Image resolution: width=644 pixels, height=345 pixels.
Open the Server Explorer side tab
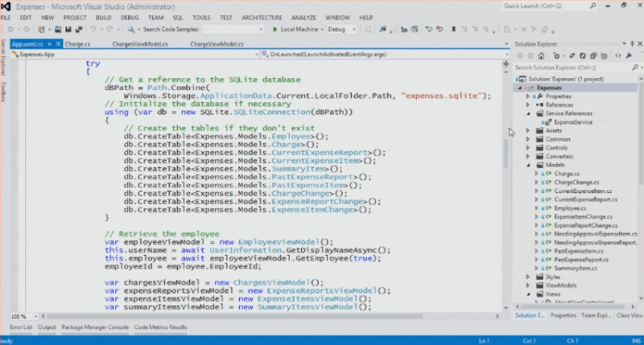point(3,56)
